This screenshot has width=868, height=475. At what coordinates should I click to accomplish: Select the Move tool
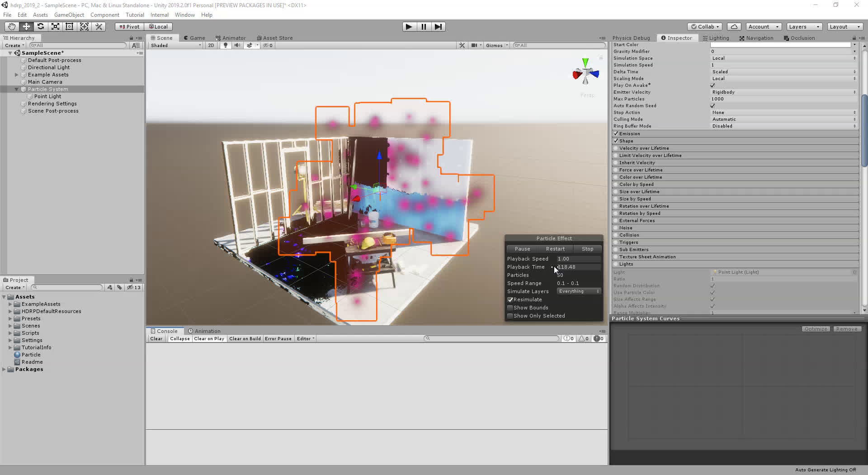[x=26, y=27]
